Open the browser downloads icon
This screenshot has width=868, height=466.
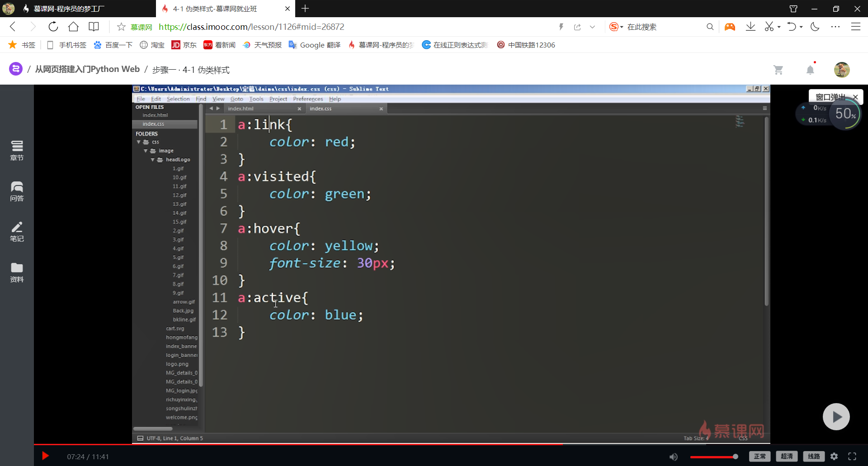click(750, 27)
